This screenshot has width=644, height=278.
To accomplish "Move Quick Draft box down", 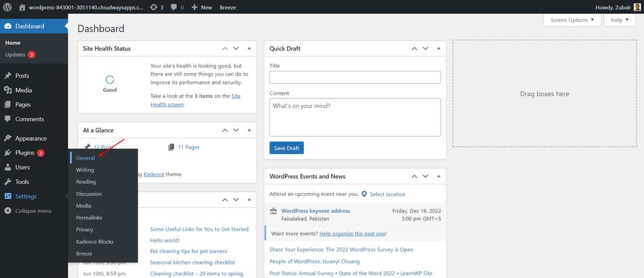I will [426, 48].
